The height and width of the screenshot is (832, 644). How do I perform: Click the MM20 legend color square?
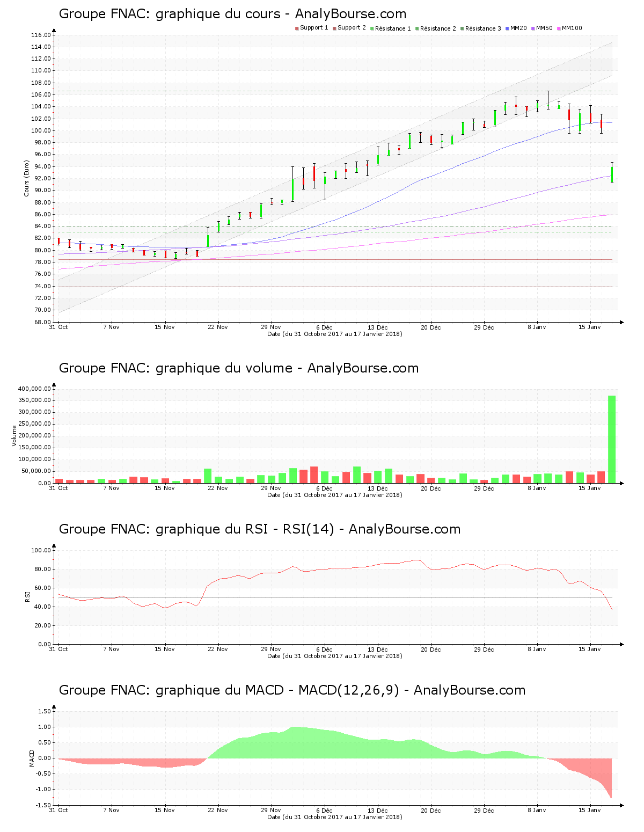point(507,28)
